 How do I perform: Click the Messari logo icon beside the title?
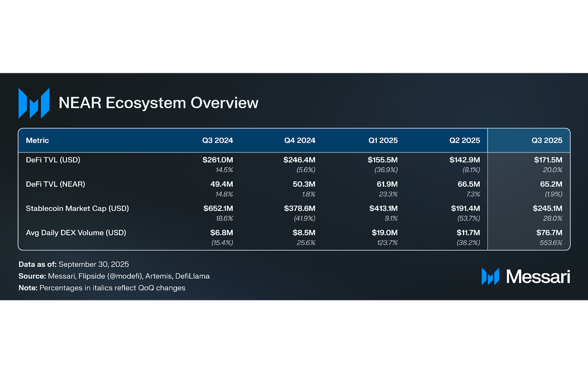point(34,103)
